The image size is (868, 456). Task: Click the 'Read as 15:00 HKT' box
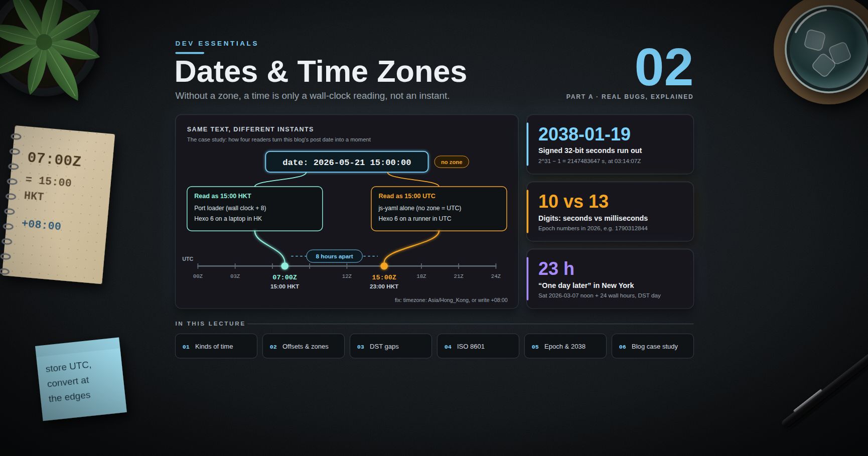(x=255, y=209)
